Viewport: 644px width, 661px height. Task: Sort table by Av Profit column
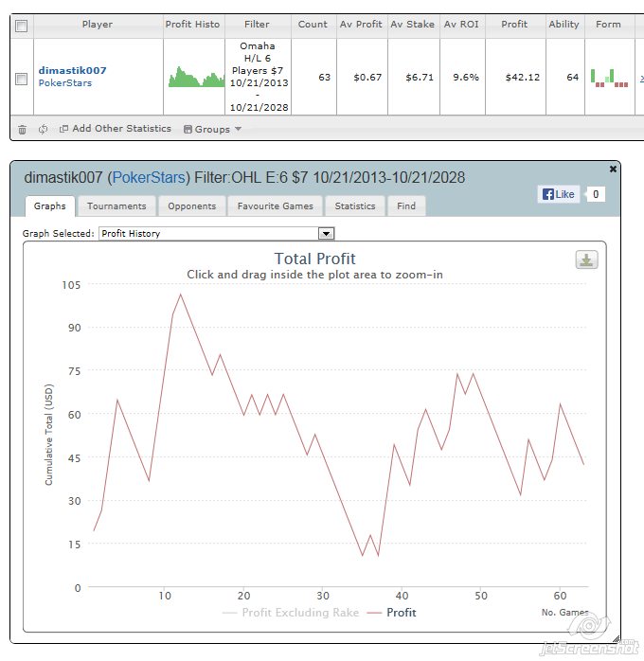click(x=361, y=25)
